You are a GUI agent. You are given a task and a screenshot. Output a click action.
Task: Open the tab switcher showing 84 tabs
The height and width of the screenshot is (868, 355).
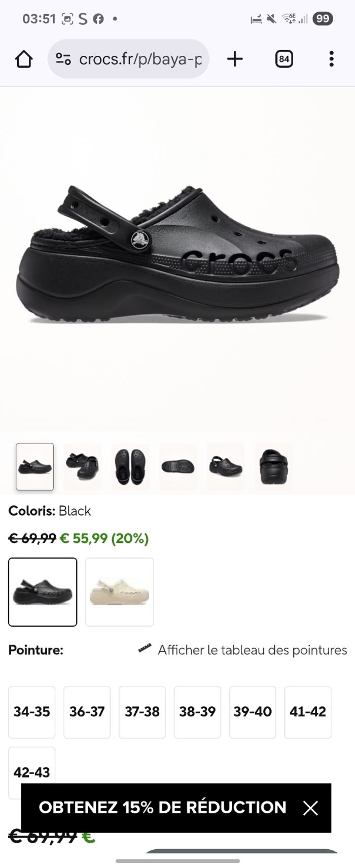284,59
